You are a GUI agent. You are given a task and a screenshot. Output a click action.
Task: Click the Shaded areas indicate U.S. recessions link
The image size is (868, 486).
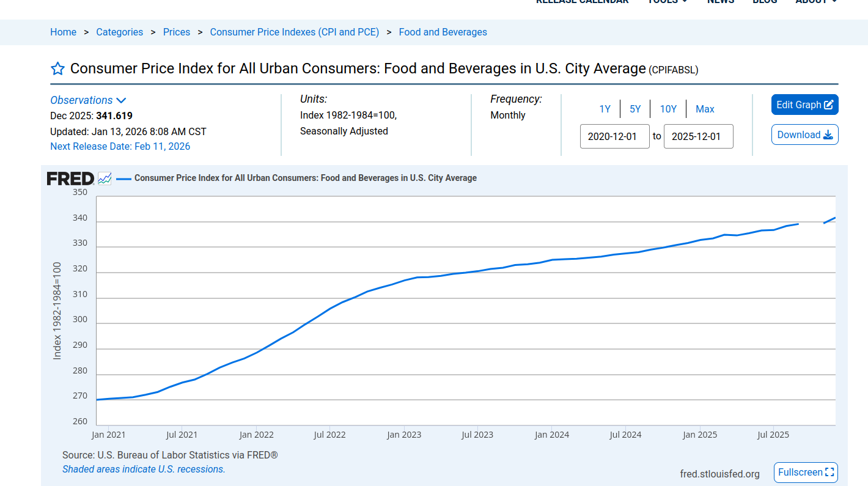[144, 469]
